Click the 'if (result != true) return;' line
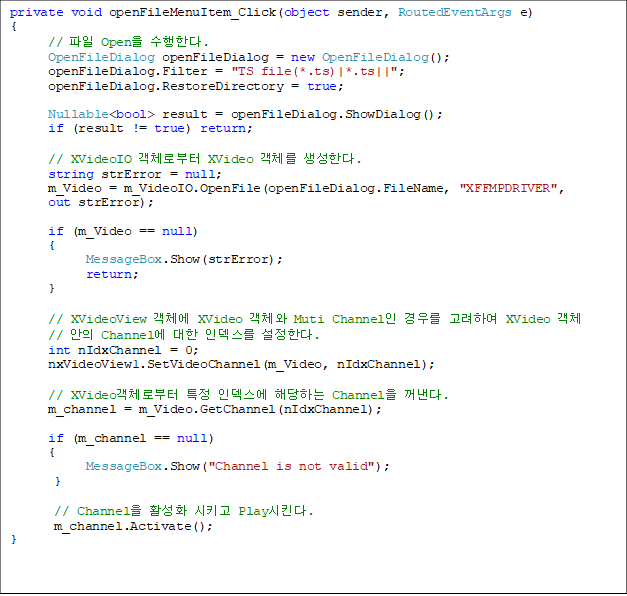627x596 pixels. [x=150, y=128]
